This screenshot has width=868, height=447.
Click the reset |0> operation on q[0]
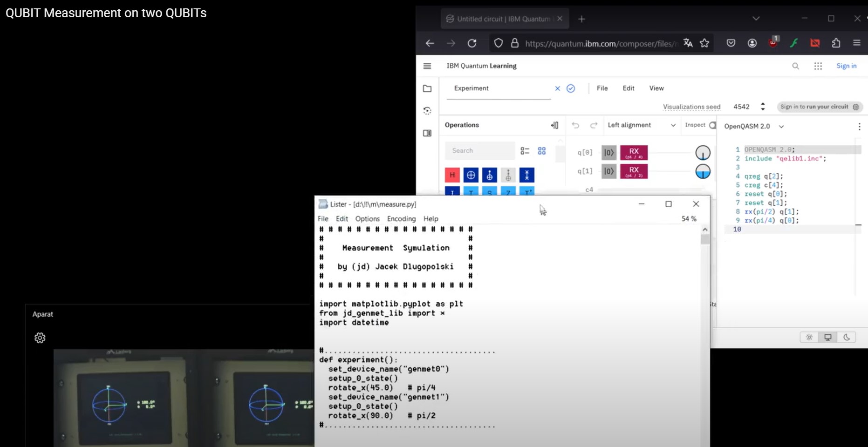tap(609, 153)
